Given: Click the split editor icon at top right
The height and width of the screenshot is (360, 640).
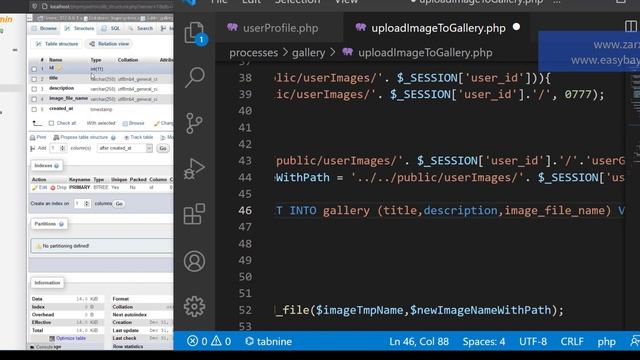Looking at the screenshot, I should tap(631, 27).
